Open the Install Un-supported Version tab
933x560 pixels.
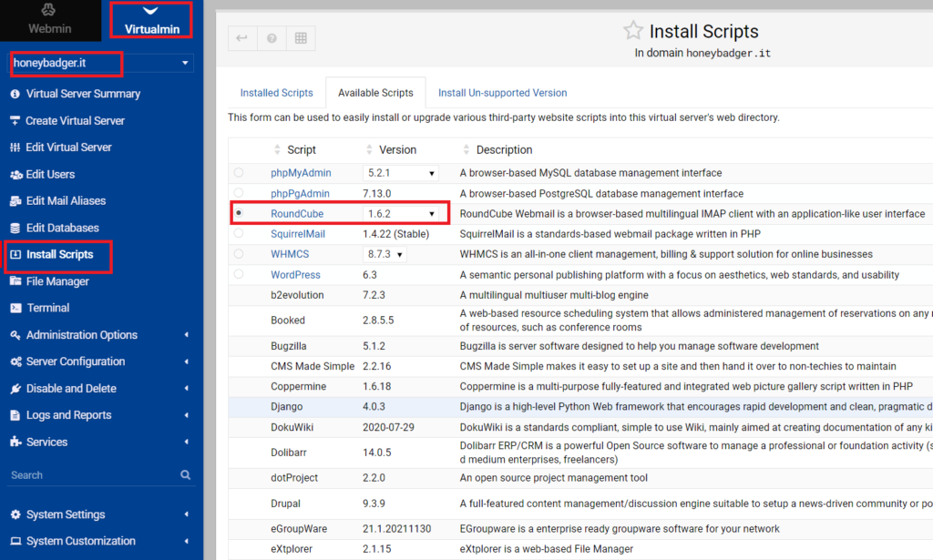[501, 92]
